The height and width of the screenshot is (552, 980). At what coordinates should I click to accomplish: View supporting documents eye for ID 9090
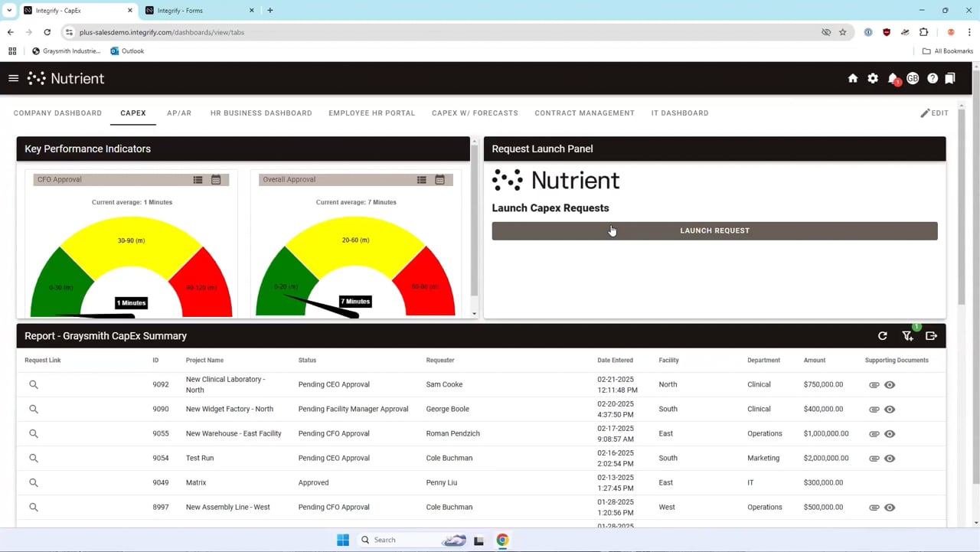890,409
